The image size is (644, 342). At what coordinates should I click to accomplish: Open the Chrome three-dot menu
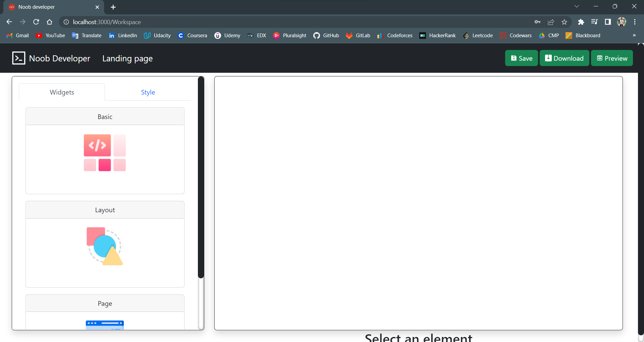click(x=635, y=22)
